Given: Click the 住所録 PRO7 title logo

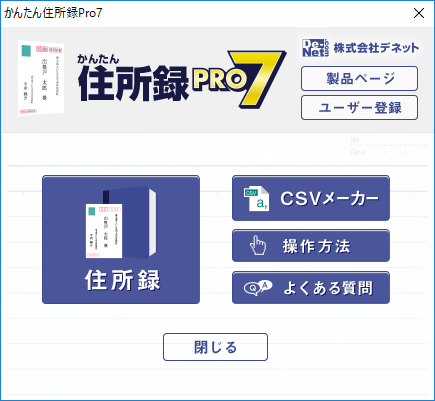Looking at the screenshot, I should click(182, 79).
